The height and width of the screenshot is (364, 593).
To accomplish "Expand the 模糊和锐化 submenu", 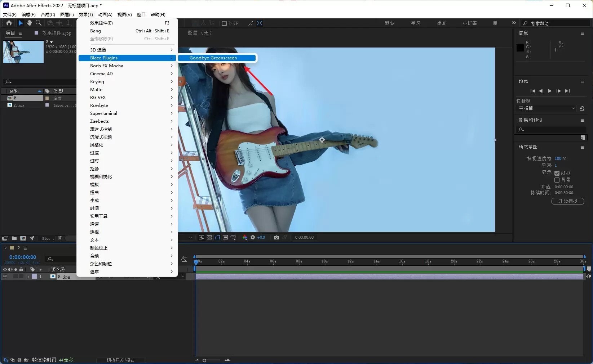I will 127,177.
